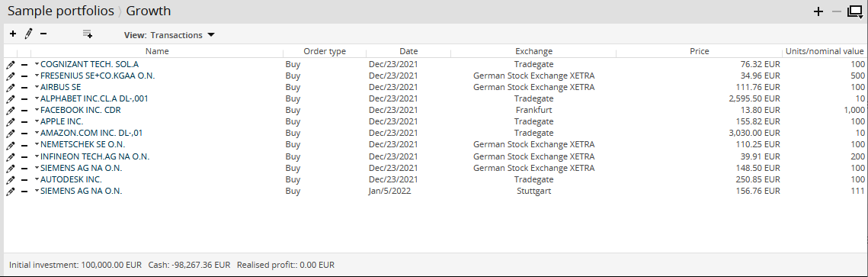868x277 pixels.
Task: Click pencil icon beside AUTODESK INC.
Action: click(11, 180)
